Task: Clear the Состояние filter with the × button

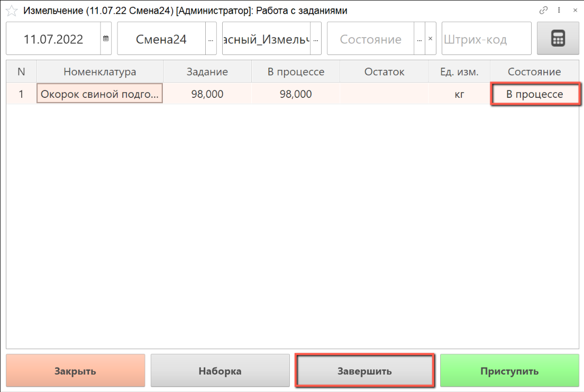Action: [x=431, y=39]
